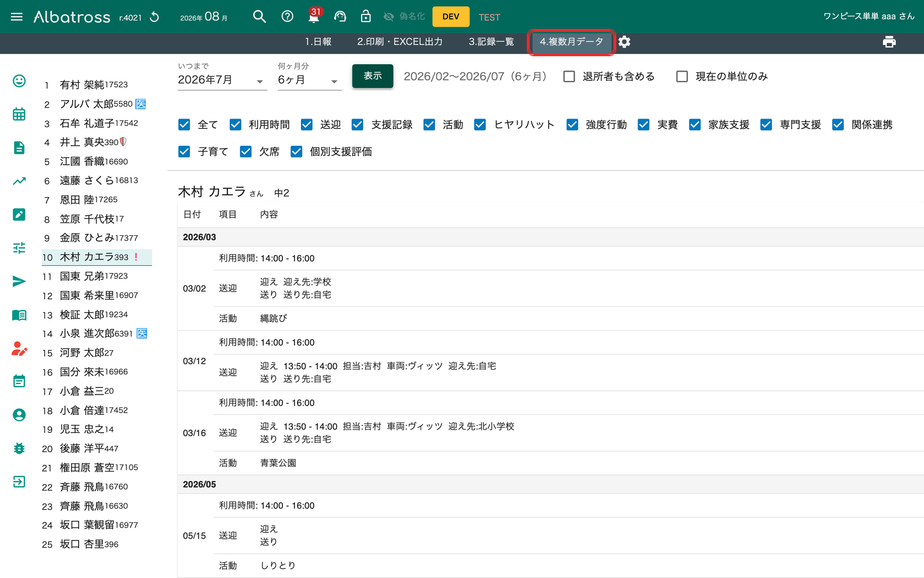Screen dimensions: 924x578
Task: Uncheck the 送迎 filter checkbox
Action: pyautogui.click(x=307, y=125)
